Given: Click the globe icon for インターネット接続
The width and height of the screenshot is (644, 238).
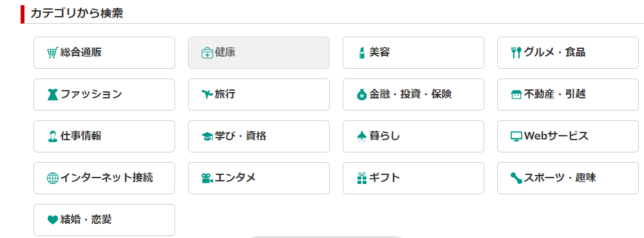Looking at the screenshot, I should 53,179.
